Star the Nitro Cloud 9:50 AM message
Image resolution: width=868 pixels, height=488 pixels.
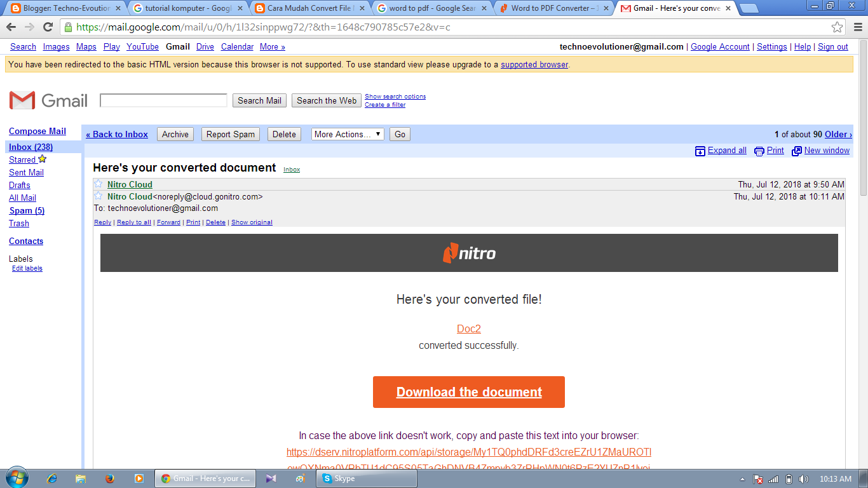pyautogui.click(x=98, y=184)
